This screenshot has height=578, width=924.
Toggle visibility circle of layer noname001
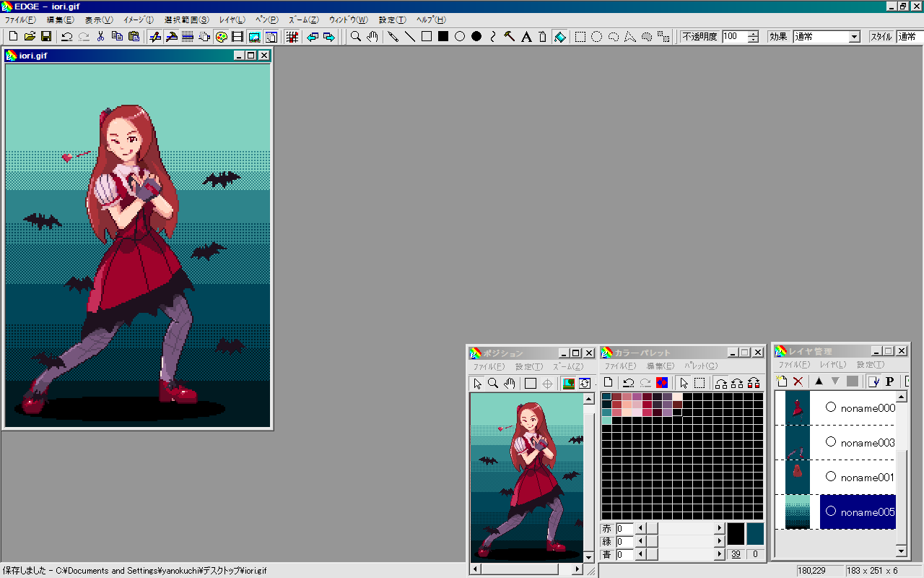click(830, 477)
